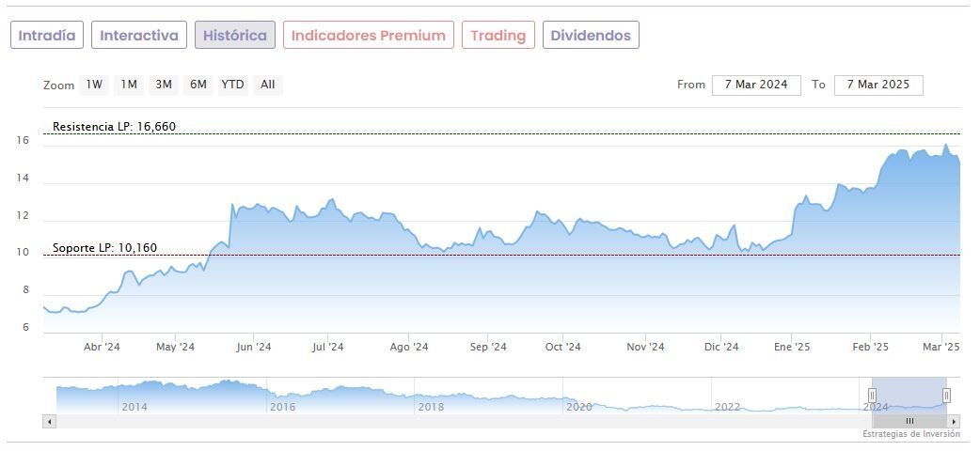Edit the From date field
The height and width of the screenshot is (451, 980).
(x=756, y=85)
